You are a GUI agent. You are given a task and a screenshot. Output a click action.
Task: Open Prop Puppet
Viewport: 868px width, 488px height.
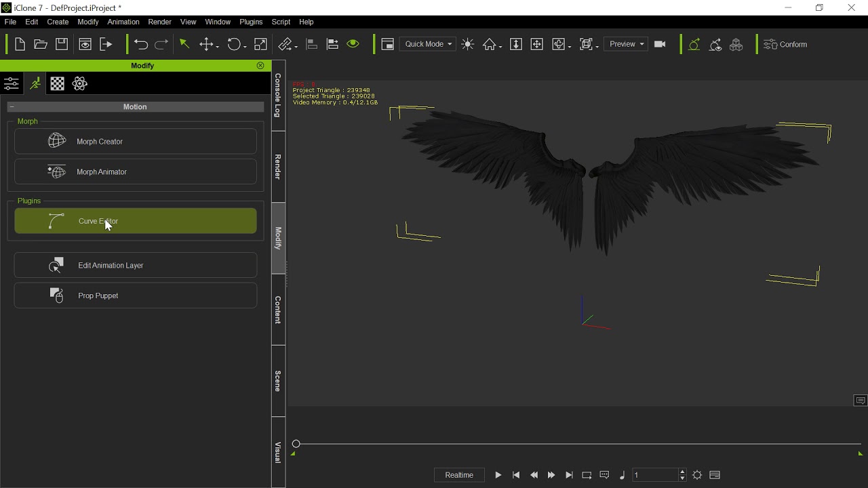pos(136,296)
